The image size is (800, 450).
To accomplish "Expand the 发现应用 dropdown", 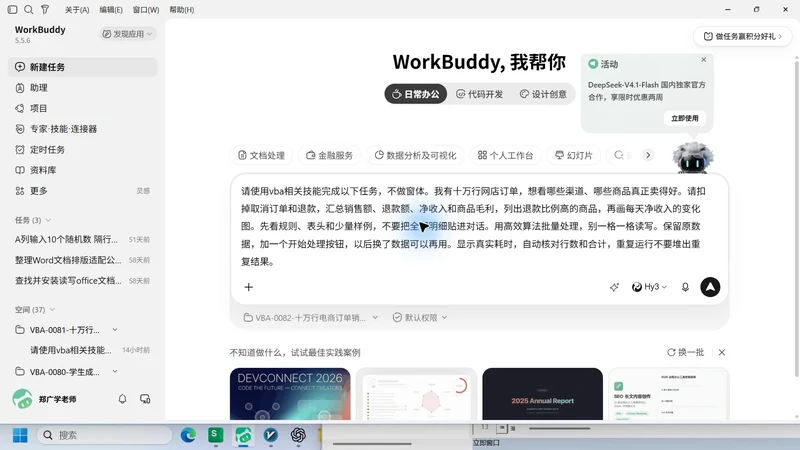I will pyautogui.click(x=128, y=34).
